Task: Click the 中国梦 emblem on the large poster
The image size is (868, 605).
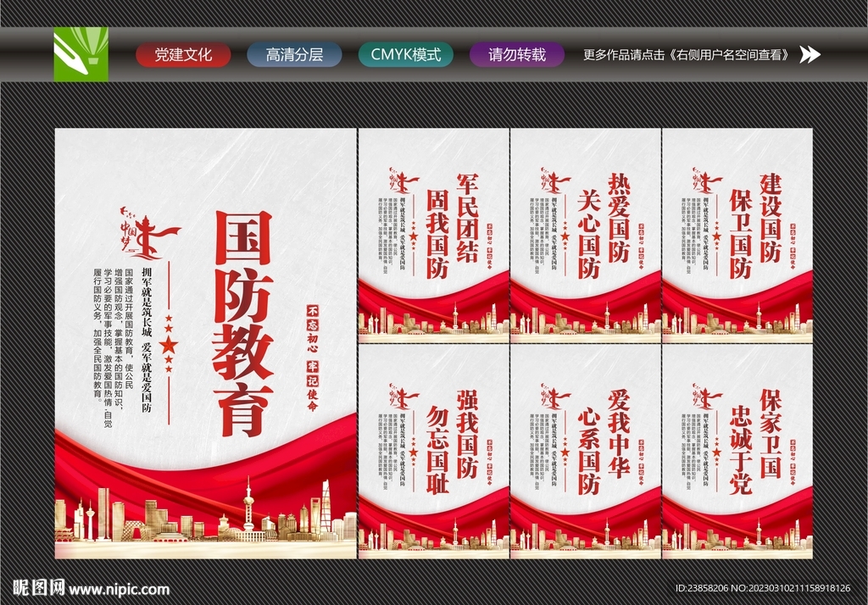Action: 150,233
